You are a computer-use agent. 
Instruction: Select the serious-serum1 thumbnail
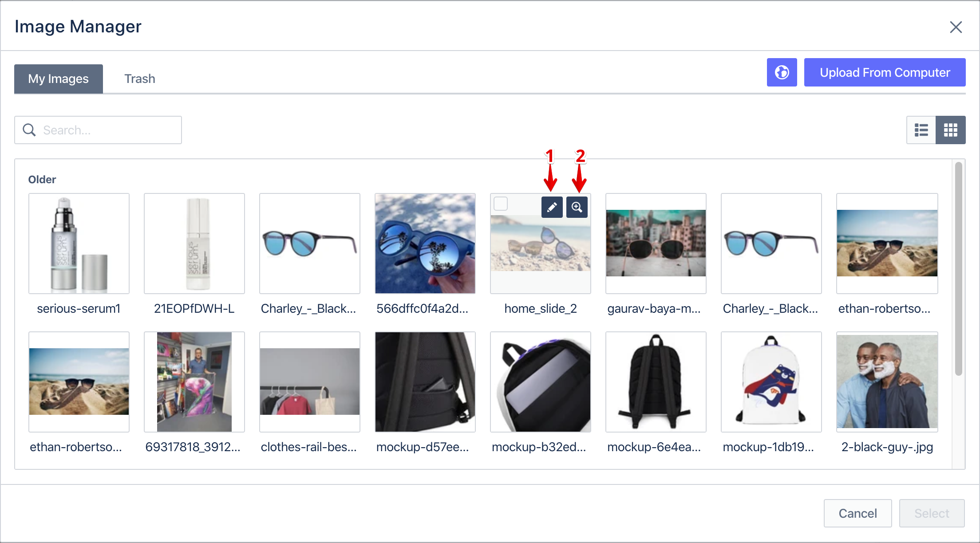(79, 244)
